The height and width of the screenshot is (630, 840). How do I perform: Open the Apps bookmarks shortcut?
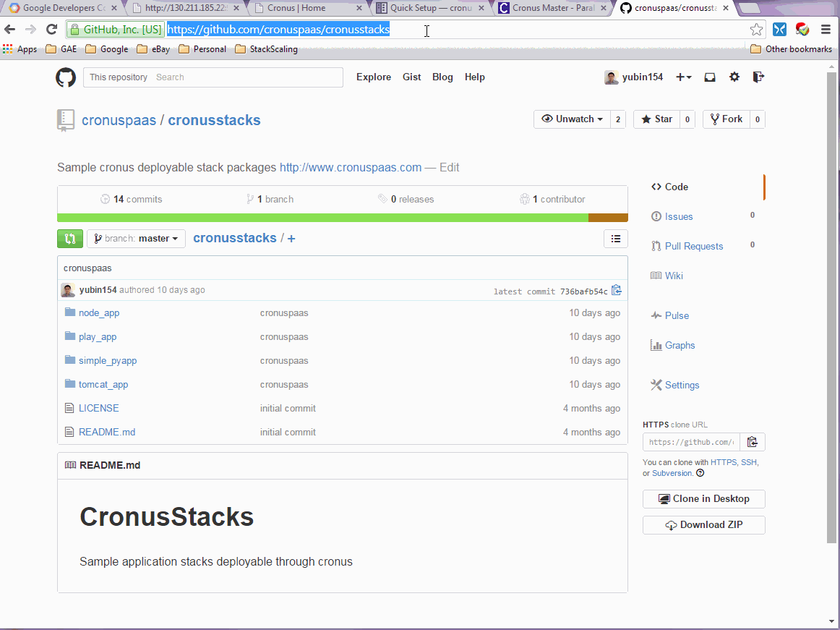[x=20, y=49]
